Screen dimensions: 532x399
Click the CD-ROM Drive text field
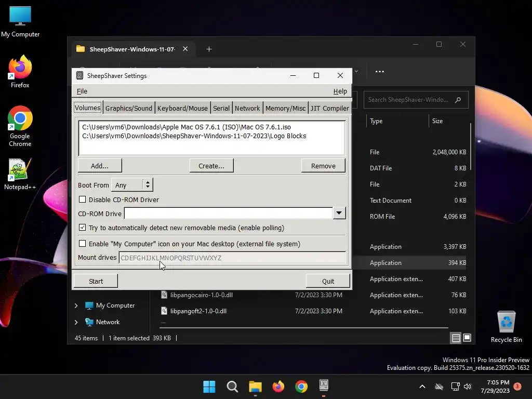tap(229, 213)
